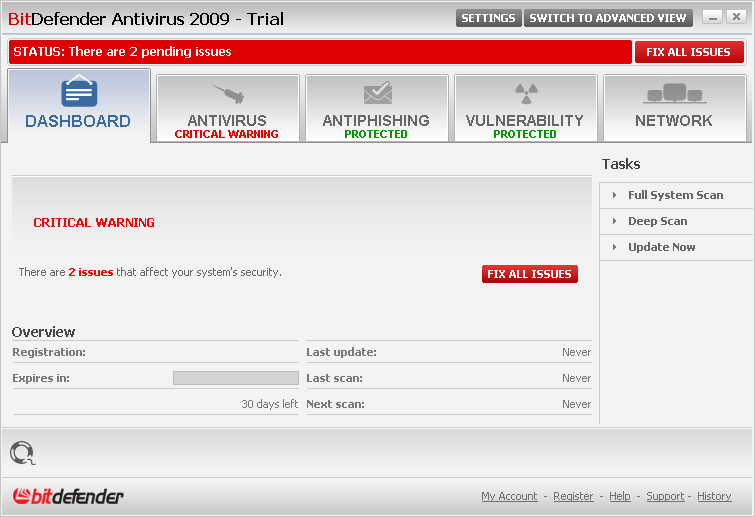755x517 pixels.
Task: Click the BitDefender Antivirus 2009 title text
Action: point(146,19)
